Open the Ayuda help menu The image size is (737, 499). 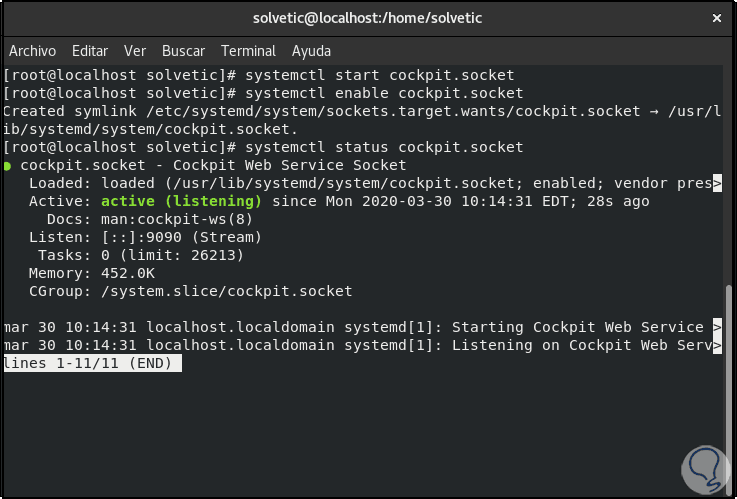[x=311, y=51]
